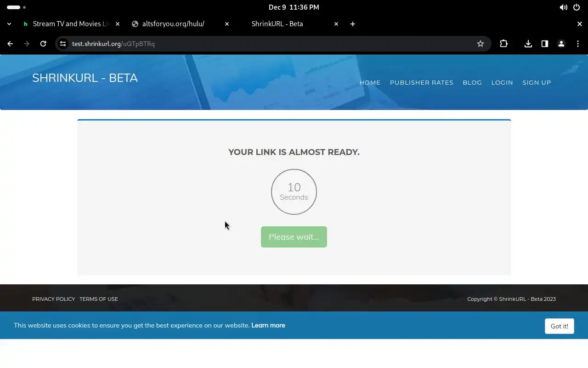Open the BLOG navigation link
This screenshot has height=368, width=588.
[x=472, y=82]
